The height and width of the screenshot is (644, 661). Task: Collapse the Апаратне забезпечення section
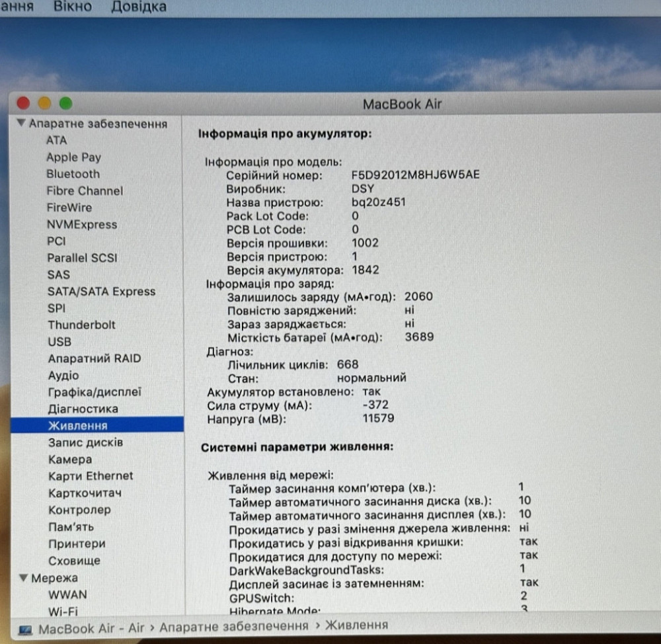(21, 124)
